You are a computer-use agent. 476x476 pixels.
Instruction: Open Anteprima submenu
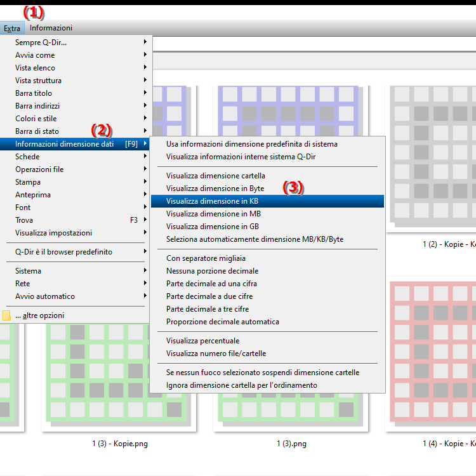[x=75, y=195]
